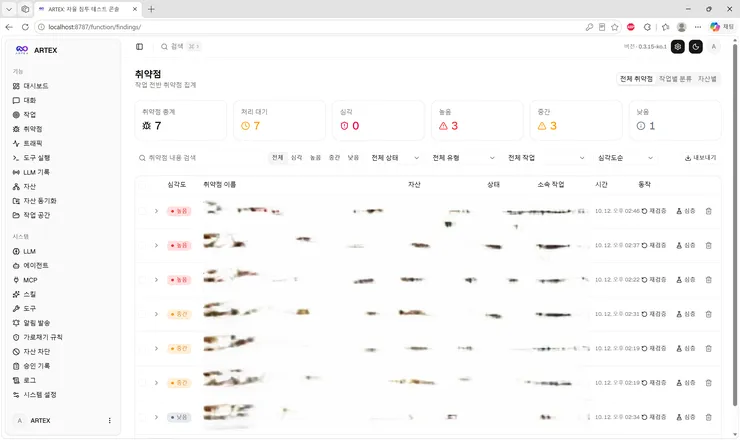Image resolution: width=740 pixels, height=440 pixels.
Task: Tick checkbox of the 02:37 finding row
Action: [x=142, y=245]
